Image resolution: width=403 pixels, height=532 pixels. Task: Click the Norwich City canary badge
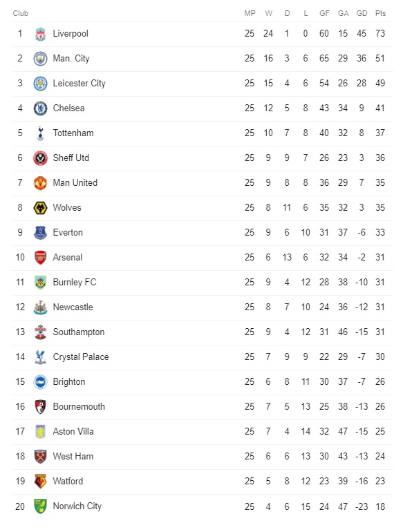point(40,506)
